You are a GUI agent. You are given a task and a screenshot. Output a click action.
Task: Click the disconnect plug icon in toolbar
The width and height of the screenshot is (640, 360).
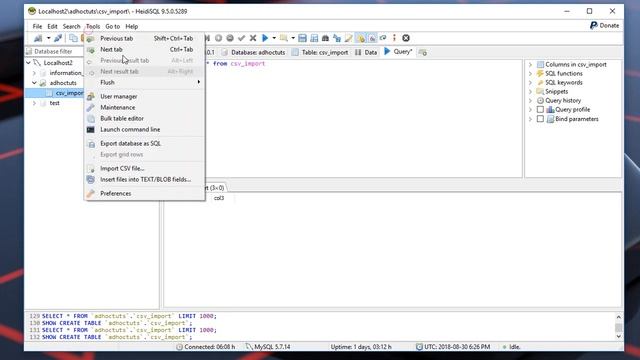point(58,38)
